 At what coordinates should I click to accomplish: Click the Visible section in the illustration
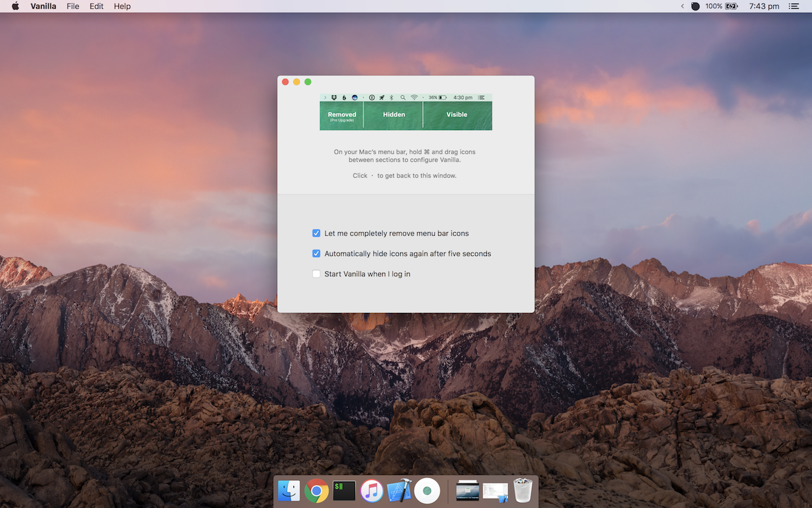click(x=457, y=116)
